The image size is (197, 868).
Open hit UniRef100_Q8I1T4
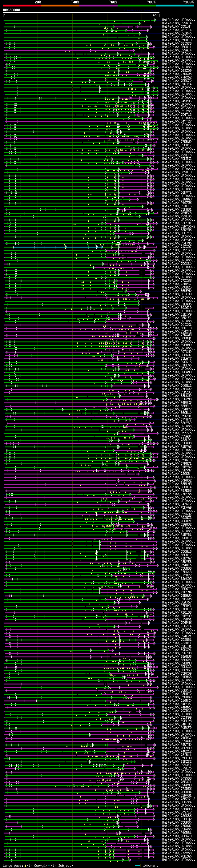point(177,30)
